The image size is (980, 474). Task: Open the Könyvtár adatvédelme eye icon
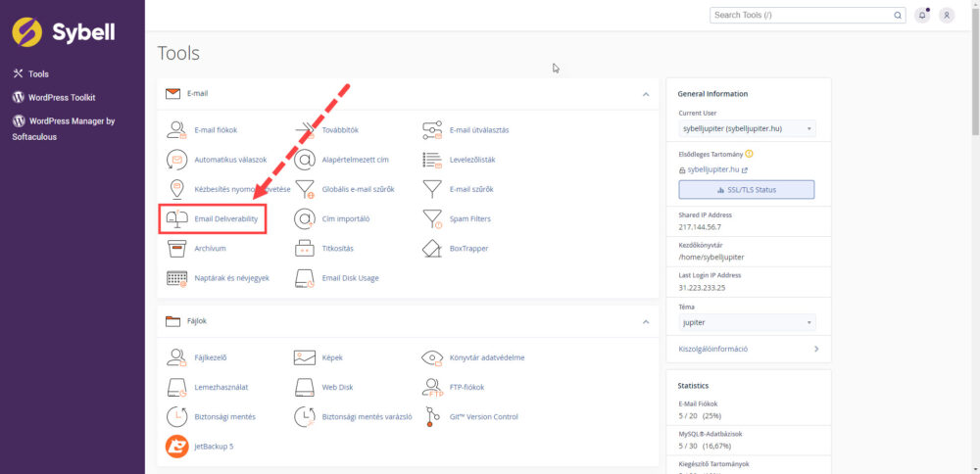[x=432, y=357]
